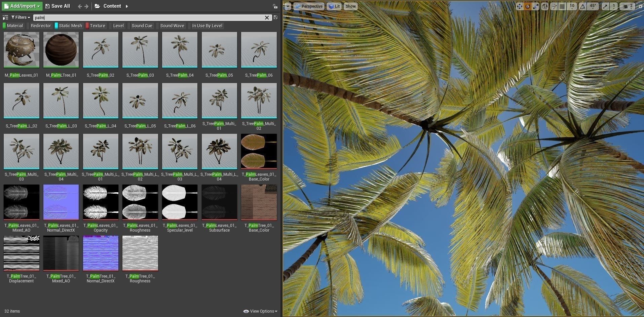This screenshot has width=644, height=317.
Task: Select the T_PalmLeaves_01_Normal_DirectX texture
Action: click(61, 202)
